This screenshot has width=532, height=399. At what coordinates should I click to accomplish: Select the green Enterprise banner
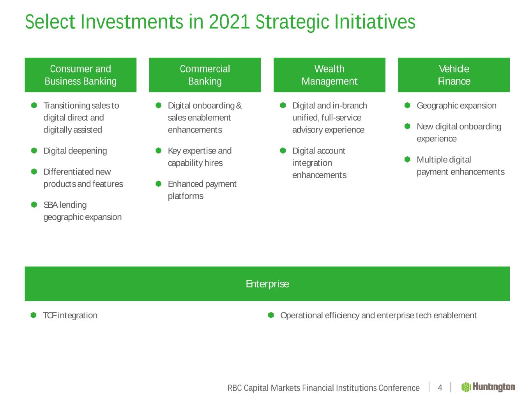[267, 284]
